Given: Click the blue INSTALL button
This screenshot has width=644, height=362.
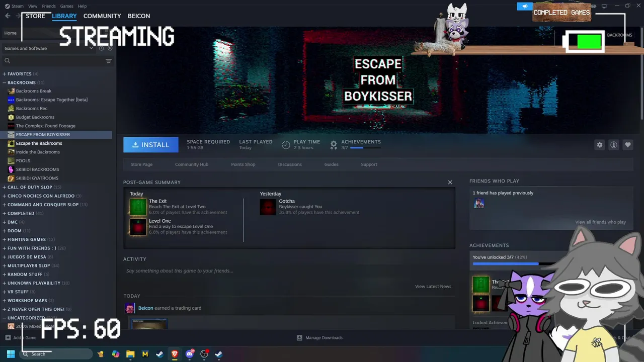Looking at the screenshot, I should point(151,145).
